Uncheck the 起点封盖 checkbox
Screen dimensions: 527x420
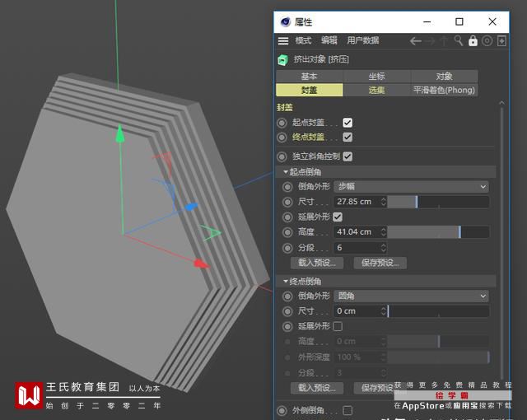click(347, 123)
